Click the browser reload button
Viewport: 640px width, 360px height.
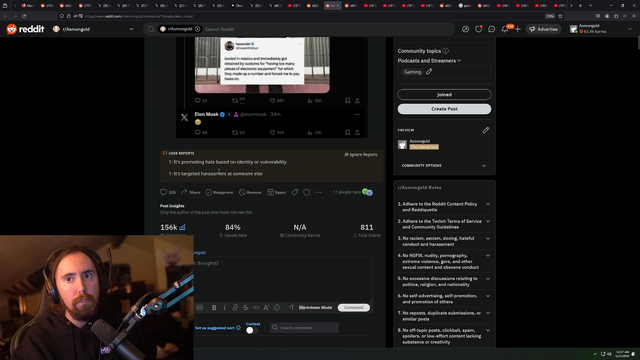point(24,16)
